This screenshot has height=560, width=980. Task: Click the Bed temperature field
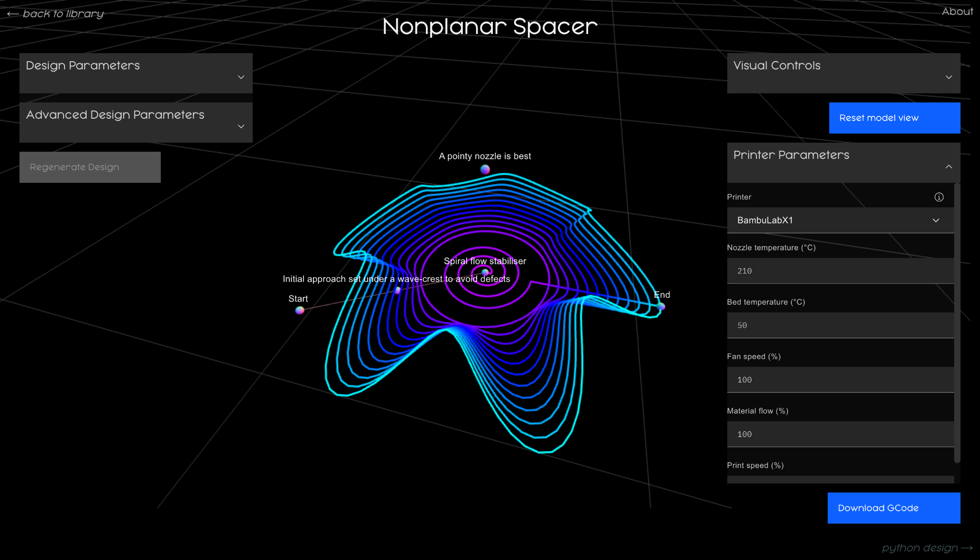click(840, 325)
